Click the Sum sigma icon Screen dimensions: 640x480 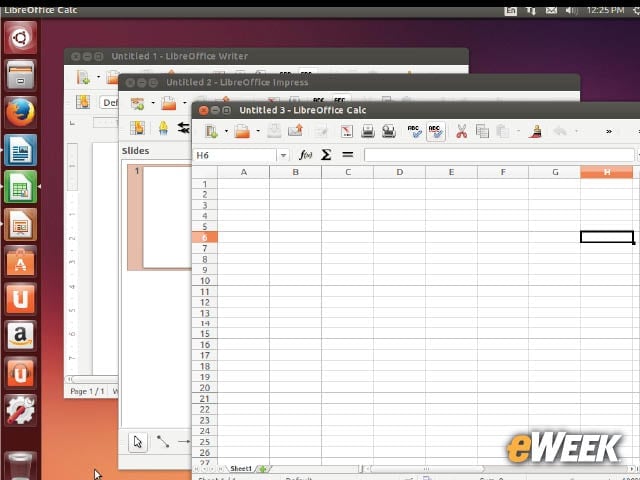tap(326, 155)
